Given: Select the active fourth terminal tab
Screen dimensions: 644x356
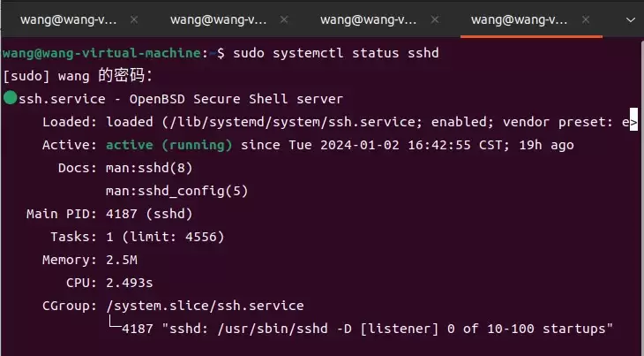Looking at the screenshot, I should [519, 19].
